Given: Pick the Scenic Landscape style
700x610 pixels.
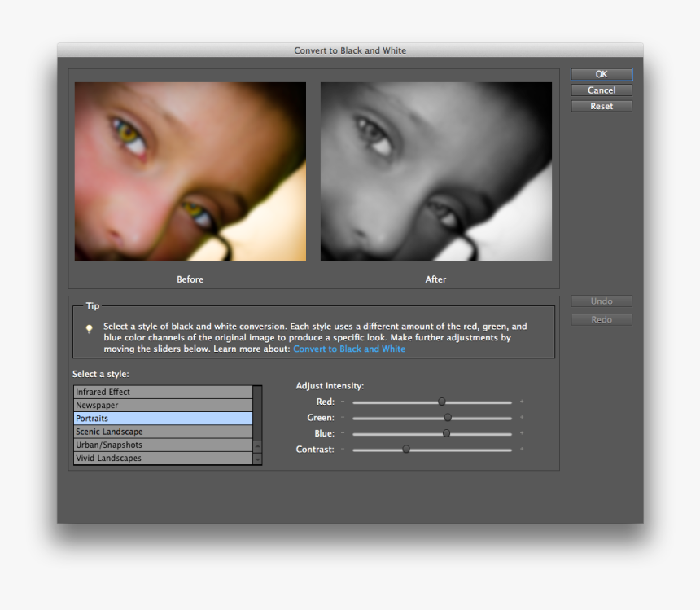Looking at the screenshot, I should [x=163, y=432].
